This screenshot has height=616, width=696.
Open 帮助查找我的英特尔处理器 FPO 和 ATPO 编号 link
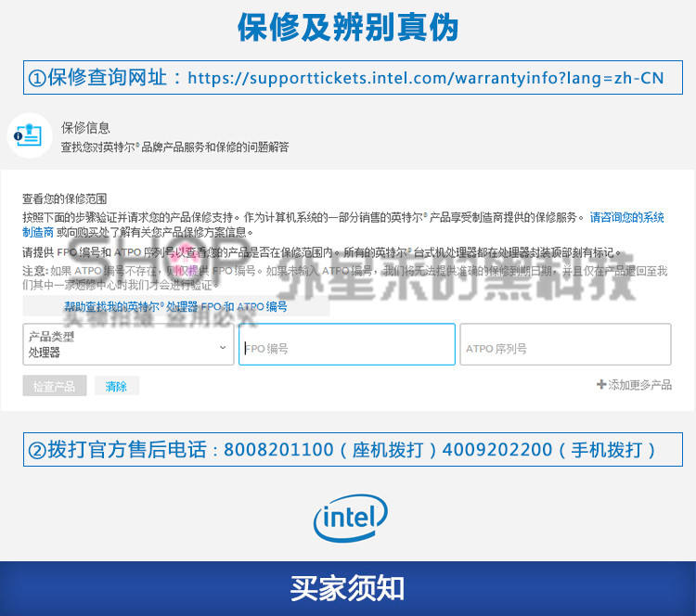tap(175, 307)
